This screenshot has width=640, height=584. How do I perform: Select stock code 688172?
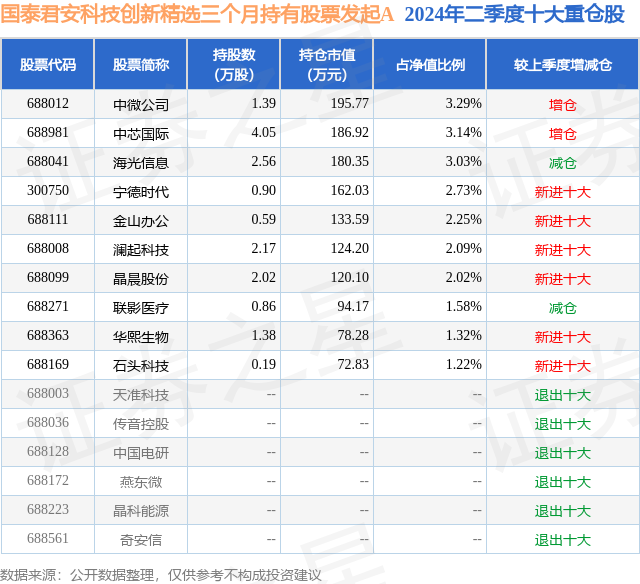(x=48, y=480)
